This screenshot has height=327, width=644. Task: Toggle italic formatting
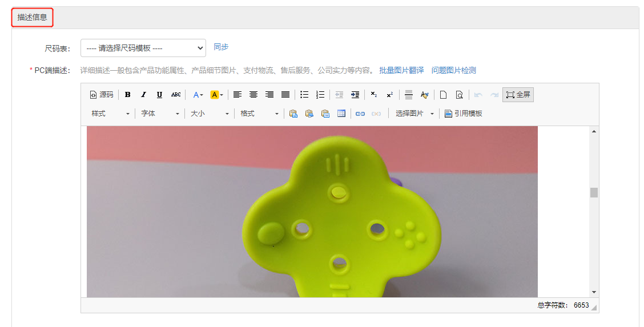pos(143,95)
